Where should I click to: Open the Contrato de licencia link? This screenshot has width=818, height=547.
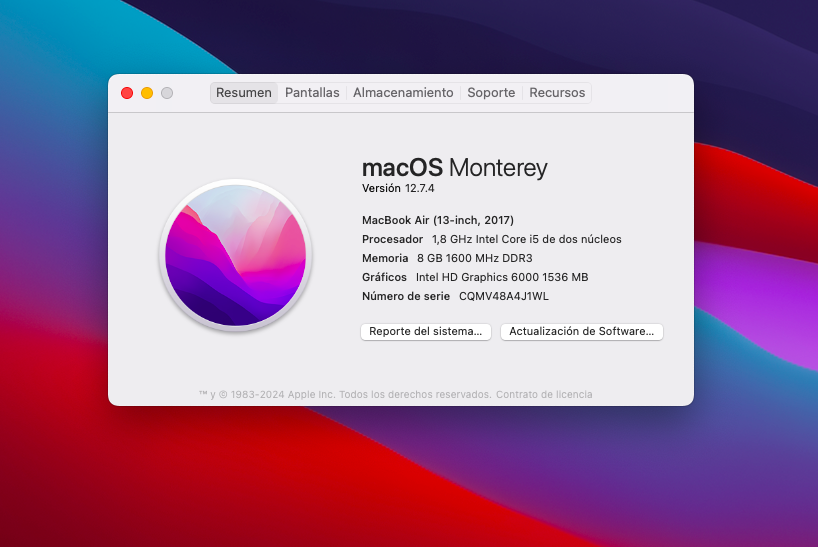pos(544,395)
